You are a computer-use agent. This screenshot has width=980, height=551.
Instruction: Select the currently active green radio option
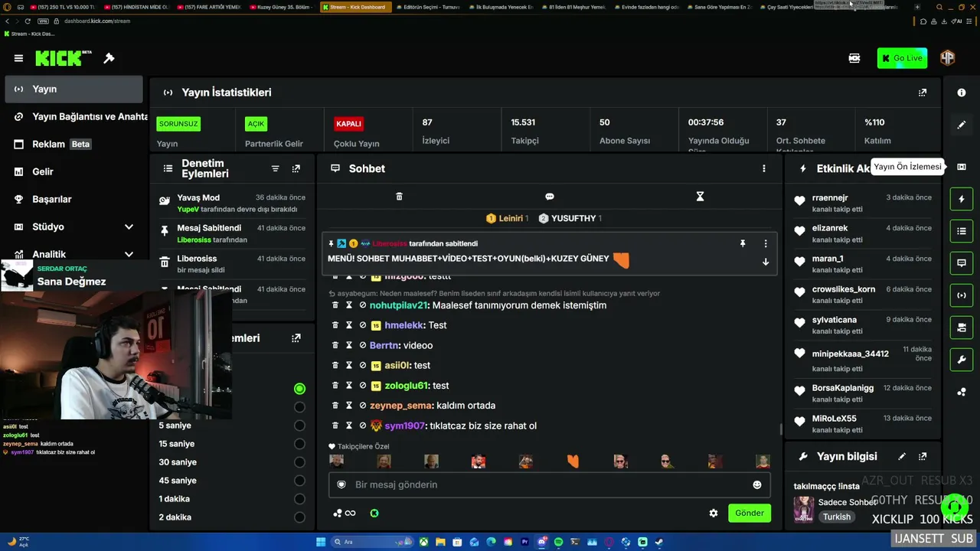[299, 389]
